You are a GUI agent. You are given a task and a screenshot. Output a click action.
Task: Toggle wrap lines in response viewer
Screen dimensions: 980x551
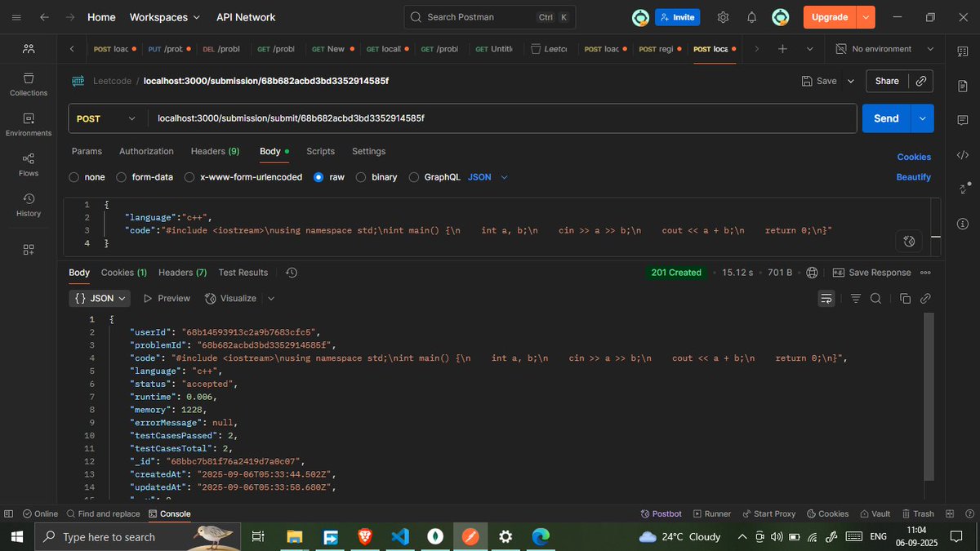point(826,299)
